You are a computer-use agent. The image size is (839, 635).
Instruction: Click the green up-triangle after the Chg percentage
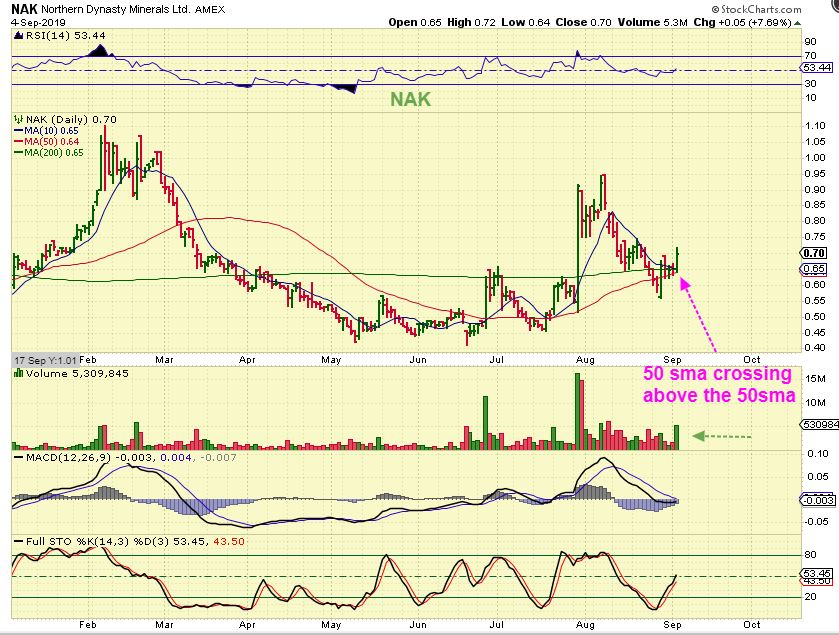tap(797, 23)
